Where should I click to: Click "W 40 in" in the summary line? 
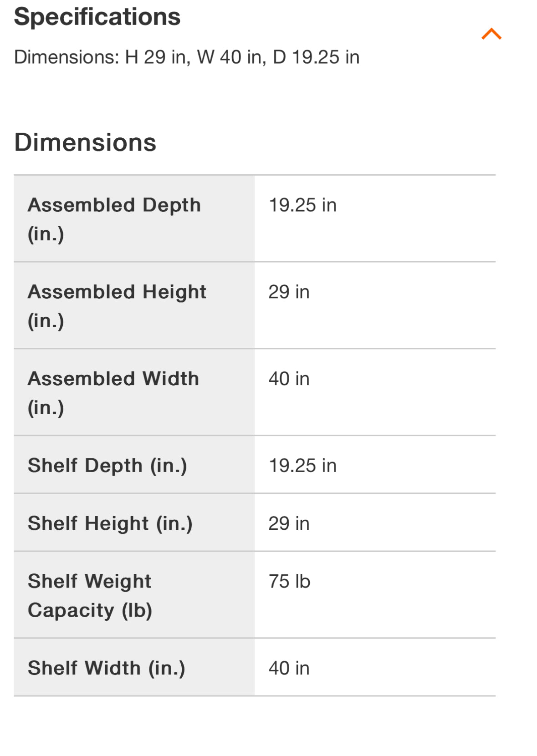[231, 57]
